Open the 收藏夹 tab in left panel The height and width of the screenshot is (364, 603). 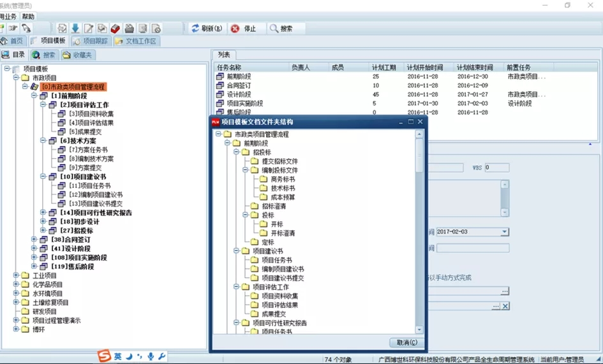(77, 55)
